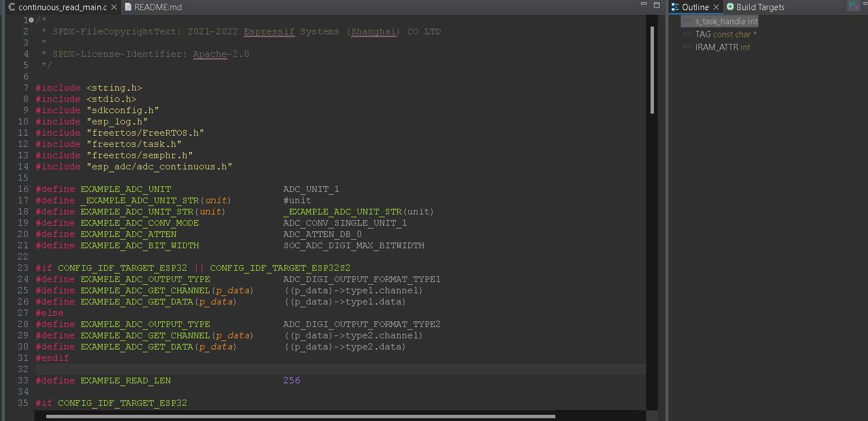This screenshot has height=421, width=868.
Task: Click the variable icon beside s_task_handle
Action: click(x=687, y=21)
